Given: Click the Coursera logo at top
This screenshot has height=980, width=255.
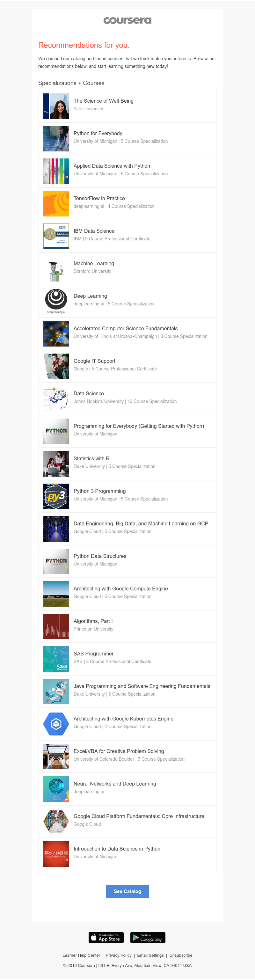Looking at the screenshot, I should click(127, 20).
